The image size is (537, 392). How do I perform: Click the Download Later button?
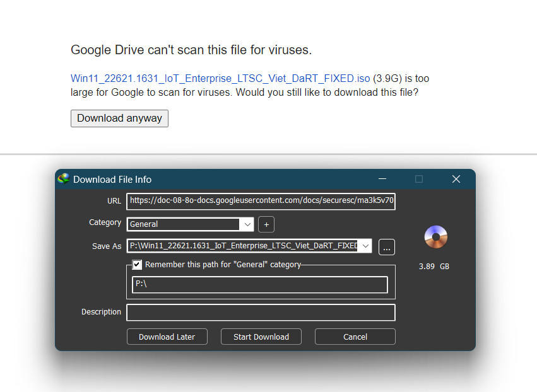point(167,337)
